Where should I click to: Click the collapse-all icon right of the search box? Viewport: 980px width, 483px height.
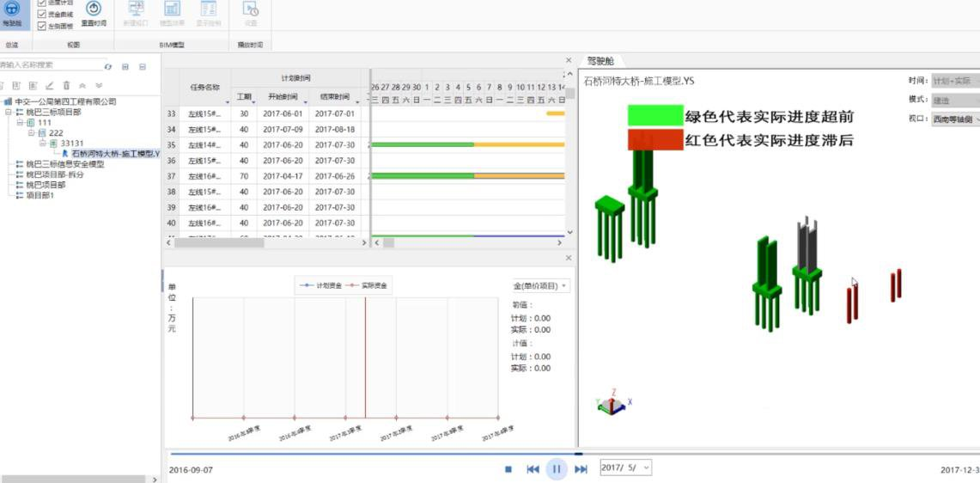pyautogui.click(x=143, y=66)
